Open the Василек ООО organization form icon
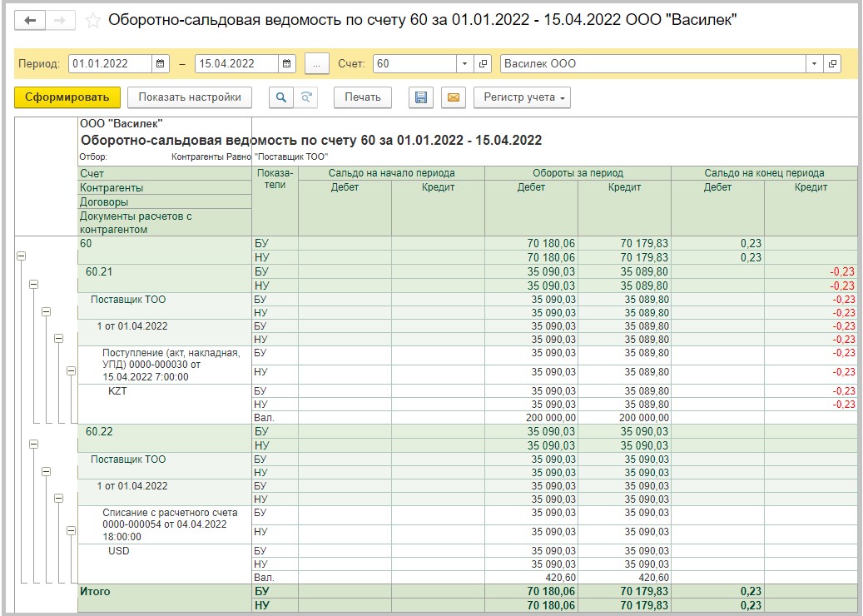 pyautogui.click(x=832, y=64)
